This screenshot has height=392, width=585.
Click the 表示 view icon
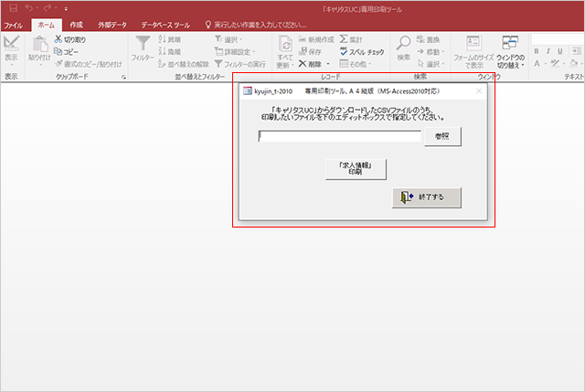click(x=11, y=44)
